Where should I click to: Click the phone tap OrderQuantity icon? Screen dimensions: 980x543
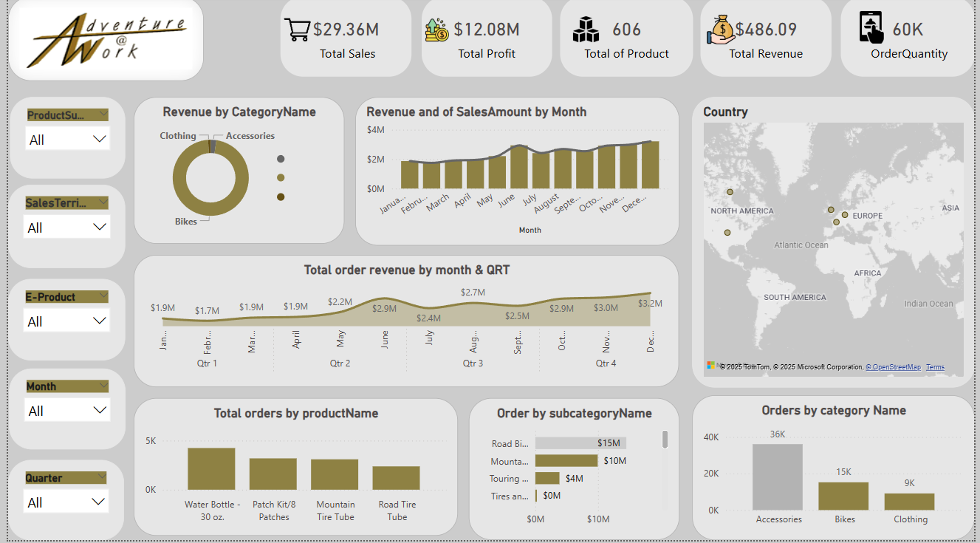[871, 28]
